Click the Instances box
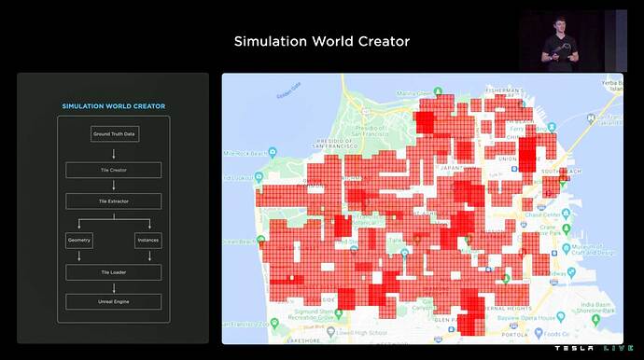The image size is (644, 360). pyautogui.click(x=148, y=241)
